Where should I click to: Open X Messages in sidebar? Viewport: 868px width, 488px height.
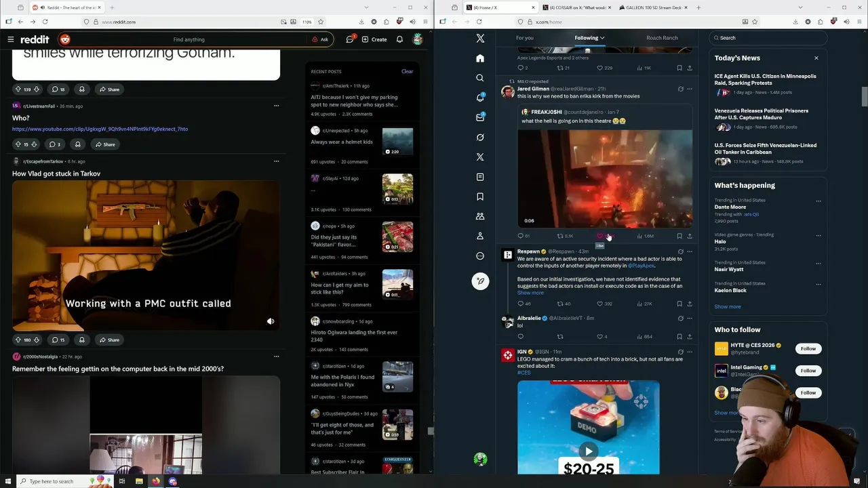480,117
